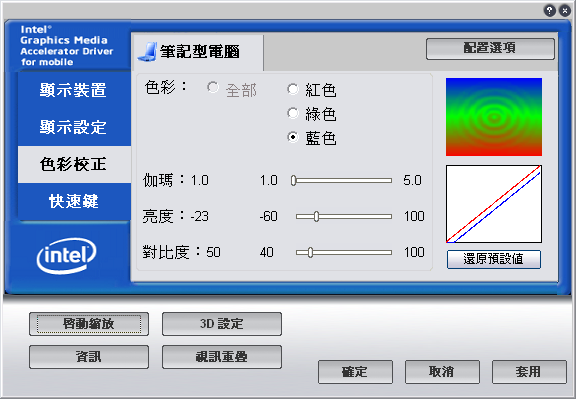Click the brightness value label 亮度:-23
The width and height of the screenshot is (576, 399).
(x=176, y=216)
